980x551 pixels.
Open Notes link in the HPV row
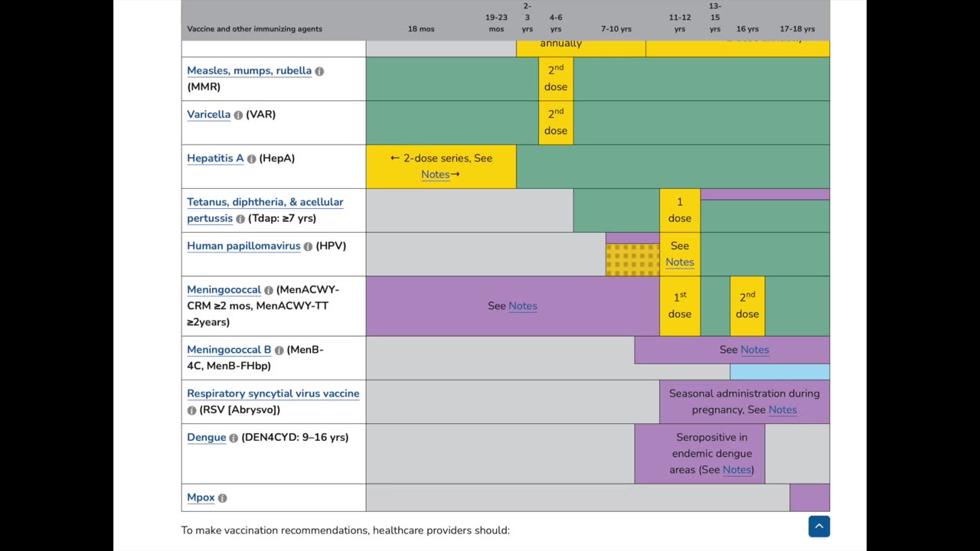680,262
